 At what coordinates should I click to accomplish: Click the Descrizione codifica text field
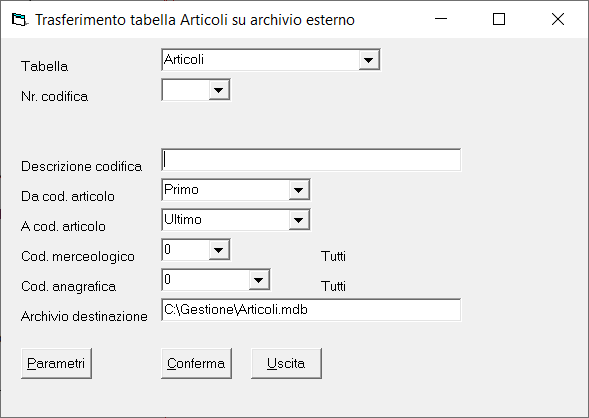(x=311, y=160)
